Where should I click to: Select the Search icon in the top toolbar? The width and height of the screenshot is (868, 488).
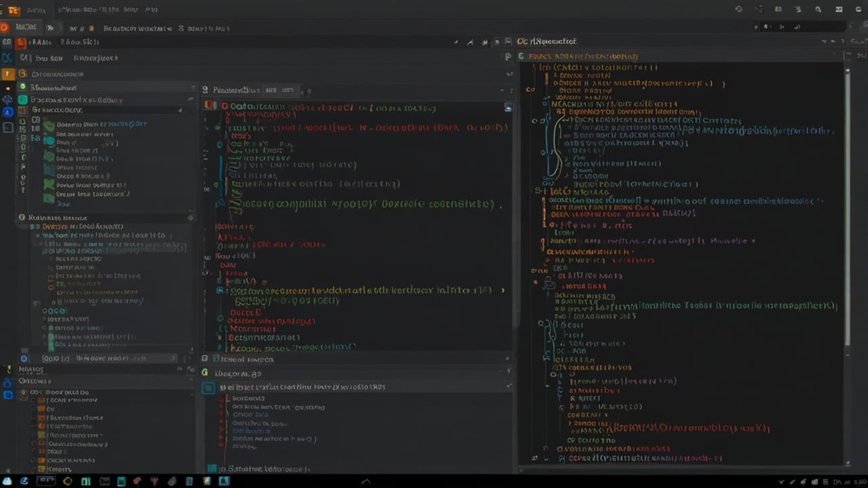(819, 9)
